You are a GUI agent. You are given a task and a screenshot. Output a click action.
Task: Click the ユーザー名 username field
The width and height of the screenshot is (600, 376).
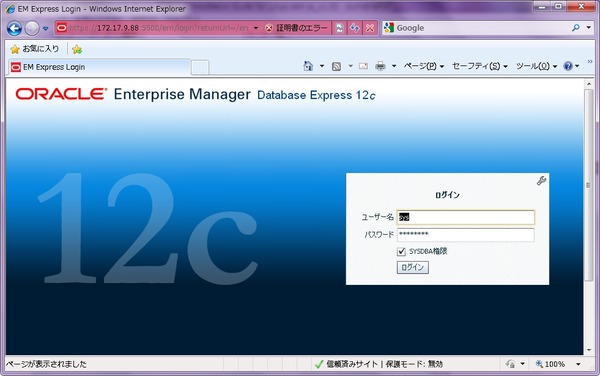[465, 217]
